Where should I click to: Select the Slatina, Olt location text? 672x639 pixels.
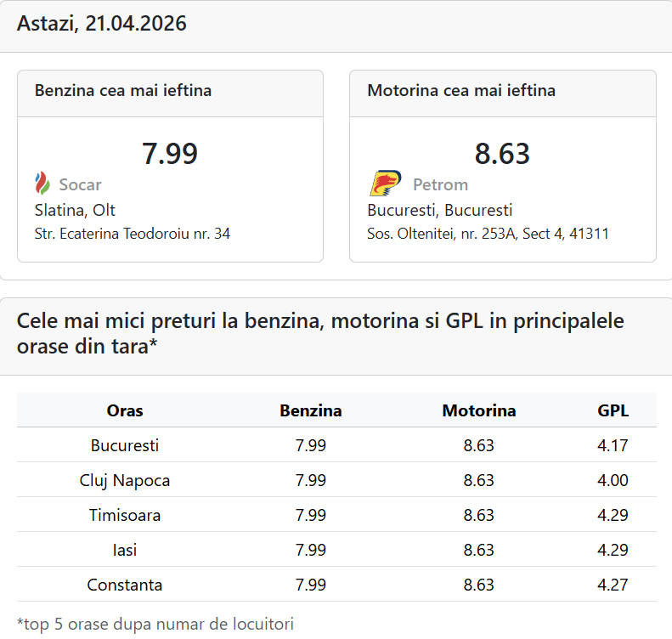[x=75, y=210]
